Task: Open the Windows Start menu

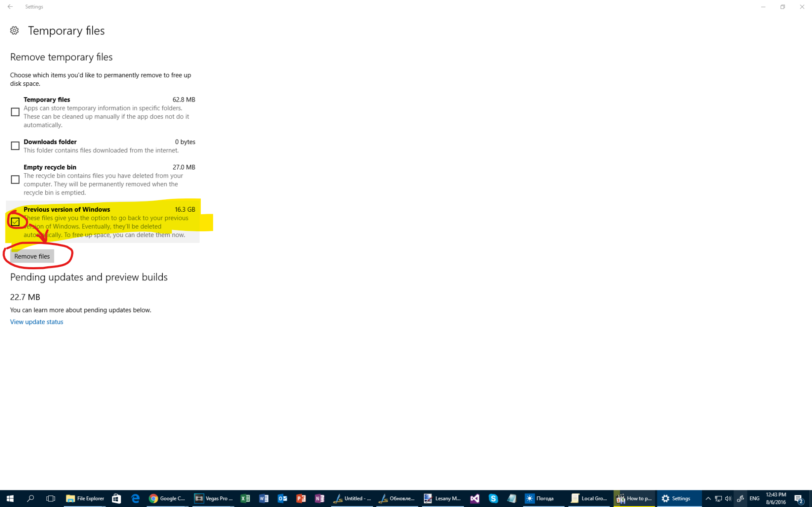Action: (x=10, y=498)
